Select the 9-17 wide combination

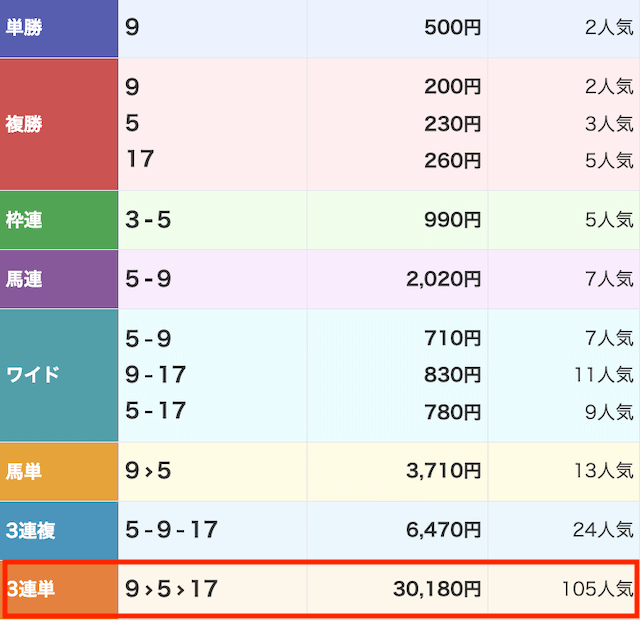pos(156,375)
